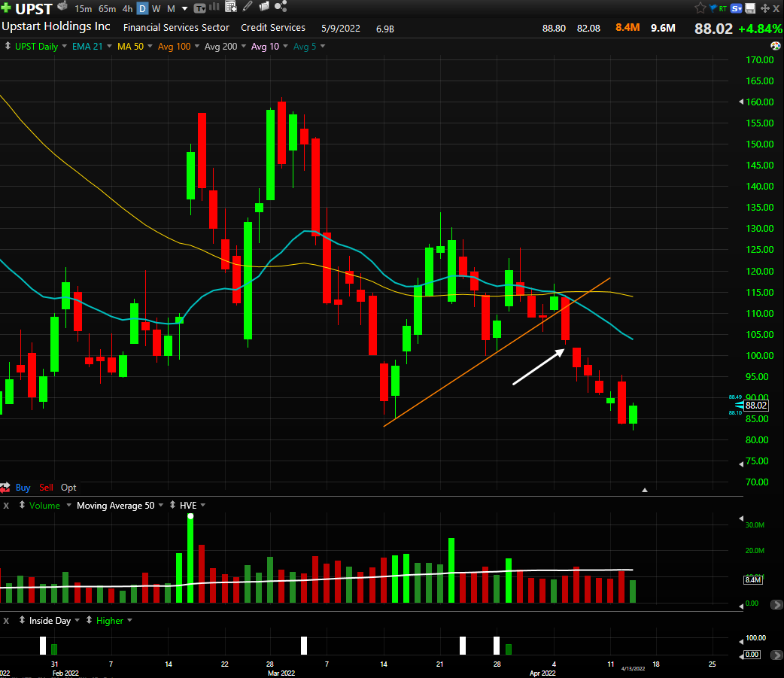784x678 pixels.
Task: Click the Sell button
Action: pyautogui.click(x=46, y=488)
